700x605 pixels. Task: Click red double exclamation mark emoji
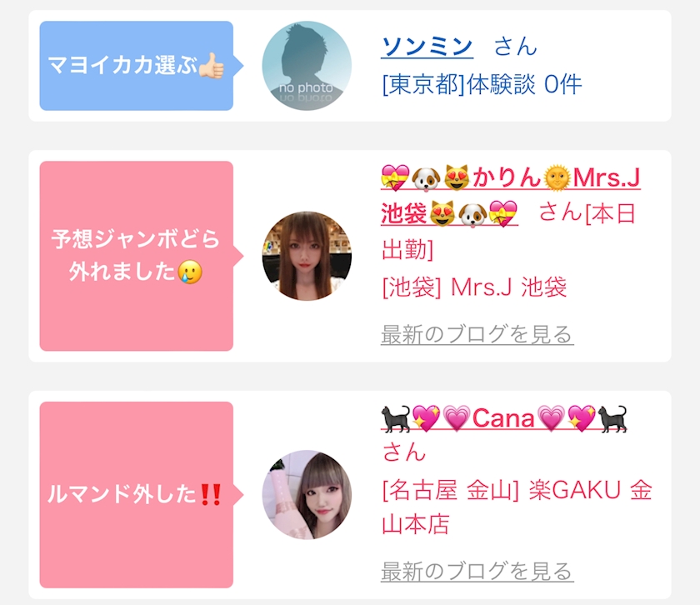point(211,495)
